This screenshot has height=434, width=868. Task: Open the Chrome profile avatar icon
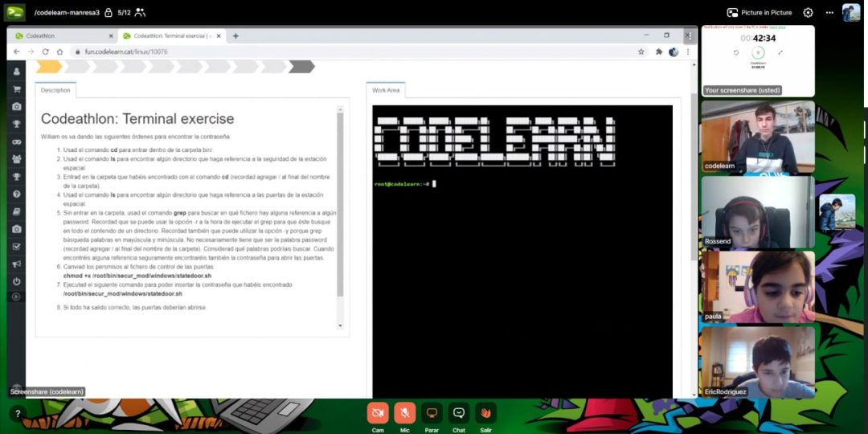tap(674, 51)
